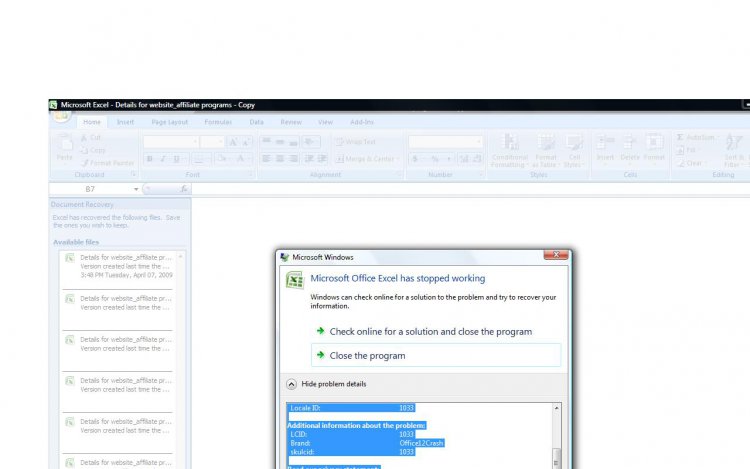Select the Format Painter tool
Viewport: 750px width, 469px height.
(108, 163)
